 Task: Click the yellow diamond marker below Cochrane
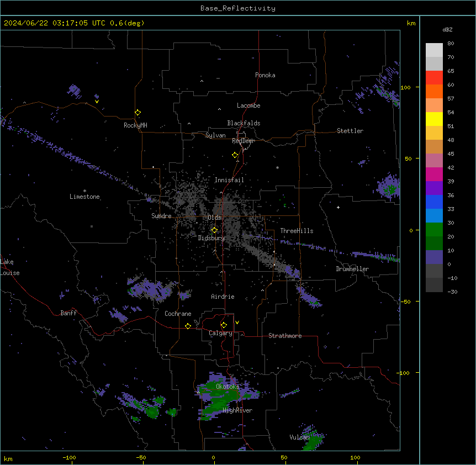188,326
